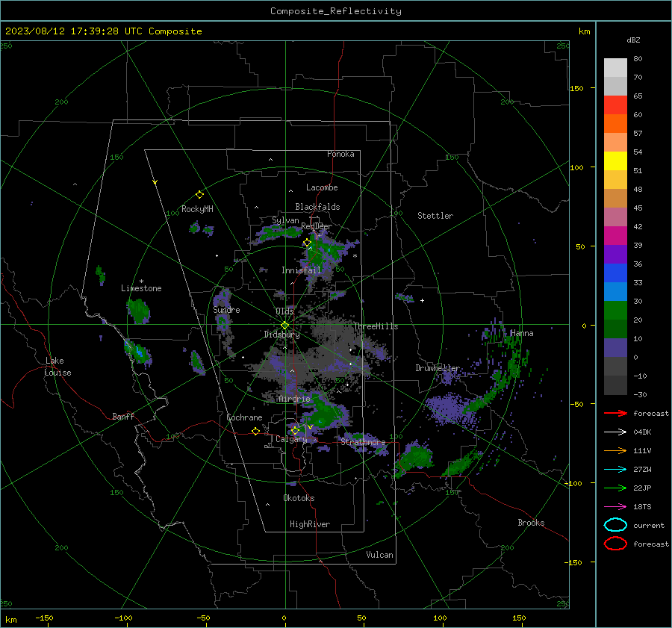Click the yellow diamond marker near Cochrane

point(256,431)
